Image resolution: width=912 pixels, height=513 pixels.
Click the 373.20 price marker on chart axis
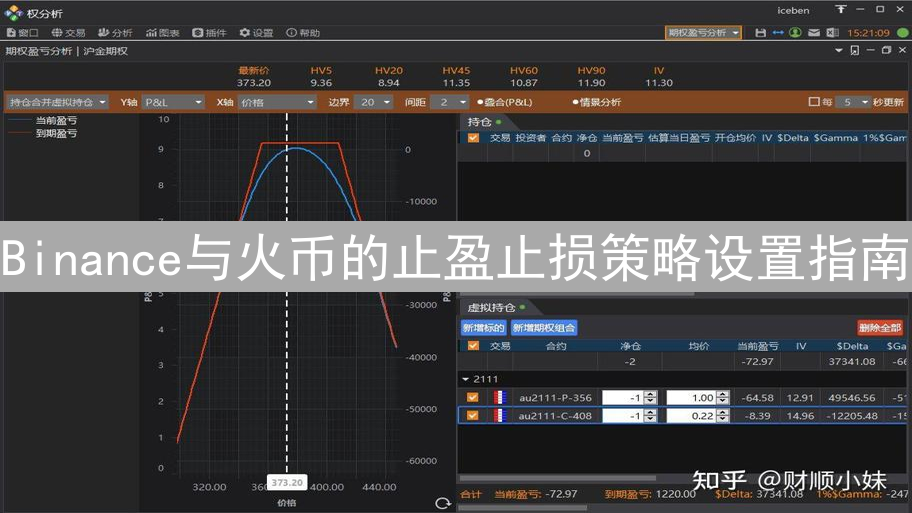tap(287, 483)
